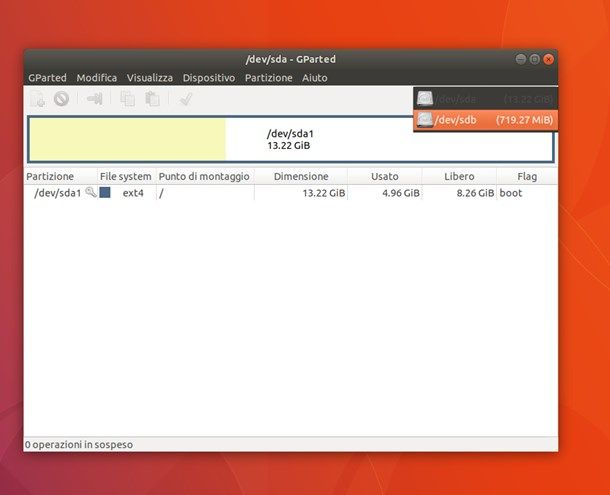Click the drive icon next to /dev/sda
This screenshot has height=495, width=610.
(x=424, y=99)
